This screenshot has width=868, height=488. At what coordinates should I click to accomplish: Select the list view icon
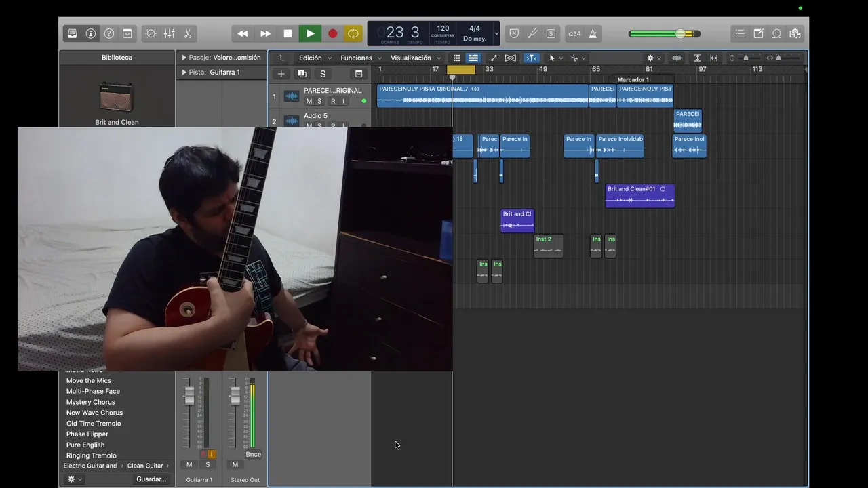473,58
